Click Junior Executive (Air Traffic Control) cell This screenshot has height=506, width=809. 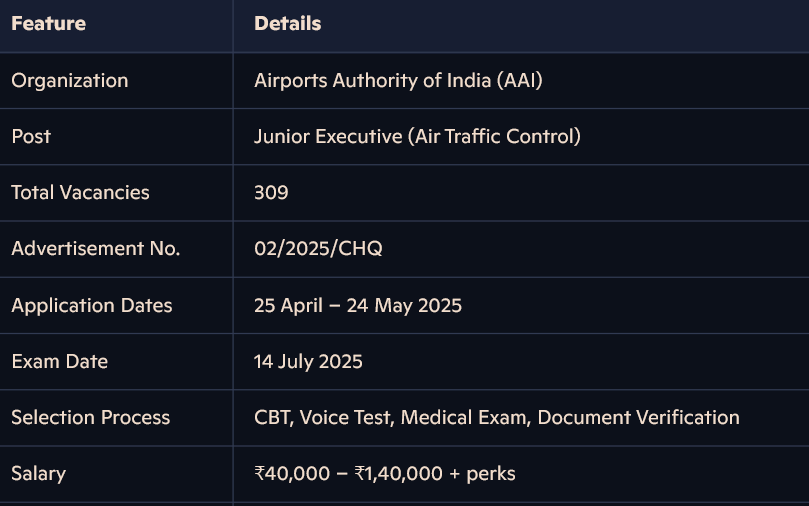tap(417, 137)
